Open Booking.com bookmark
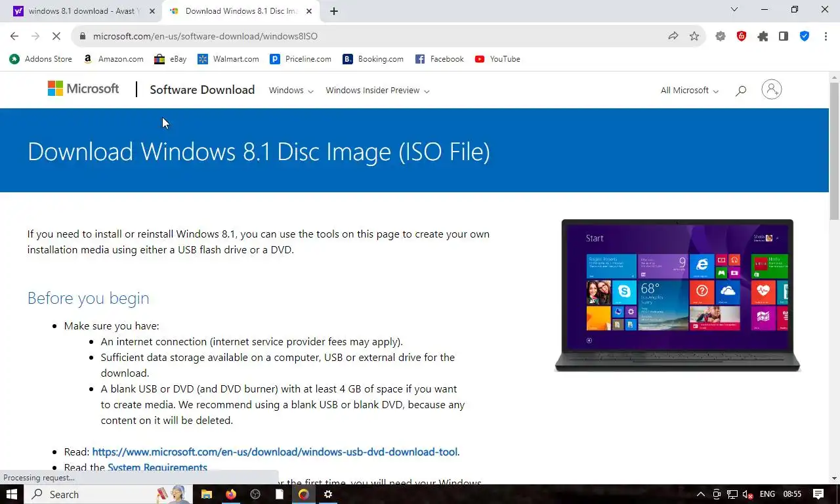840x504 pixels. click(x=373, y=59)
